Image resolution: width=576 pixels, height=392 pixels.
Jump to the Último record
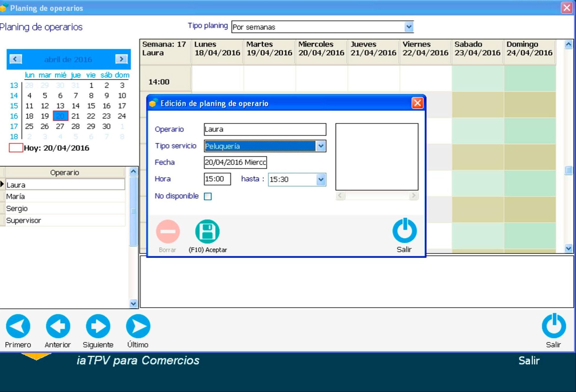click(138, 326)
